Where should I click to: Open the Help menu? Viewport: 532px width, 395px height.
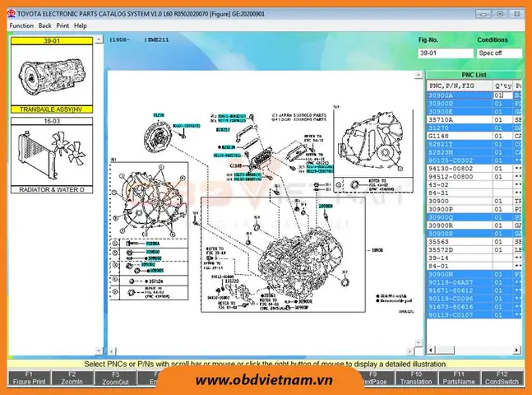81,26
